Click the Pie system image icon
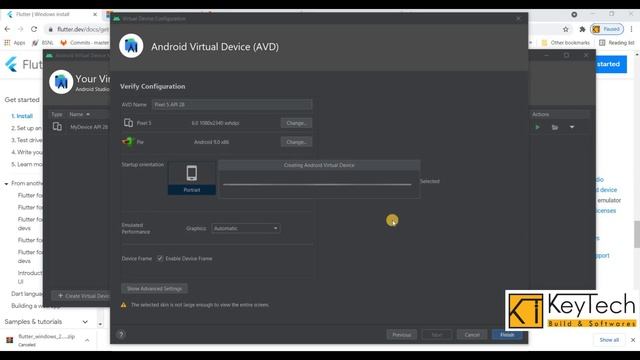This screenshot has width=640, height=360. coord(128,141)
